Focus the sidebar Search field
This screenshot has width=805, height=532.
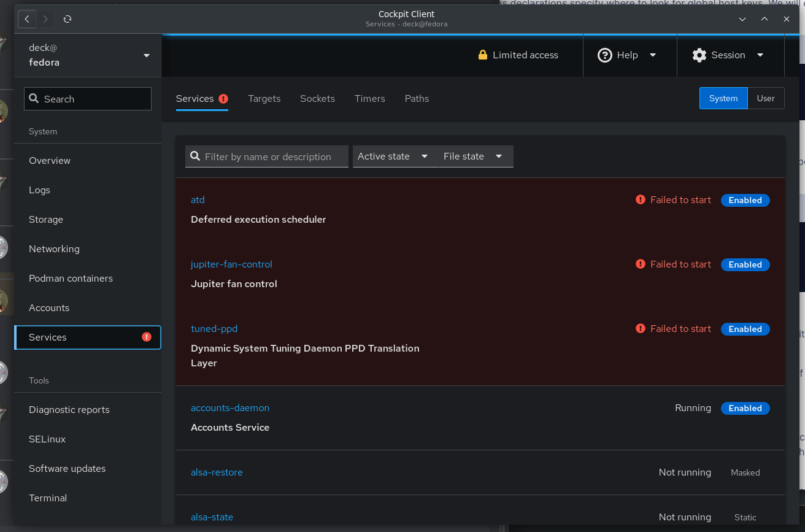pyautogui.click(x=88, y=99)
